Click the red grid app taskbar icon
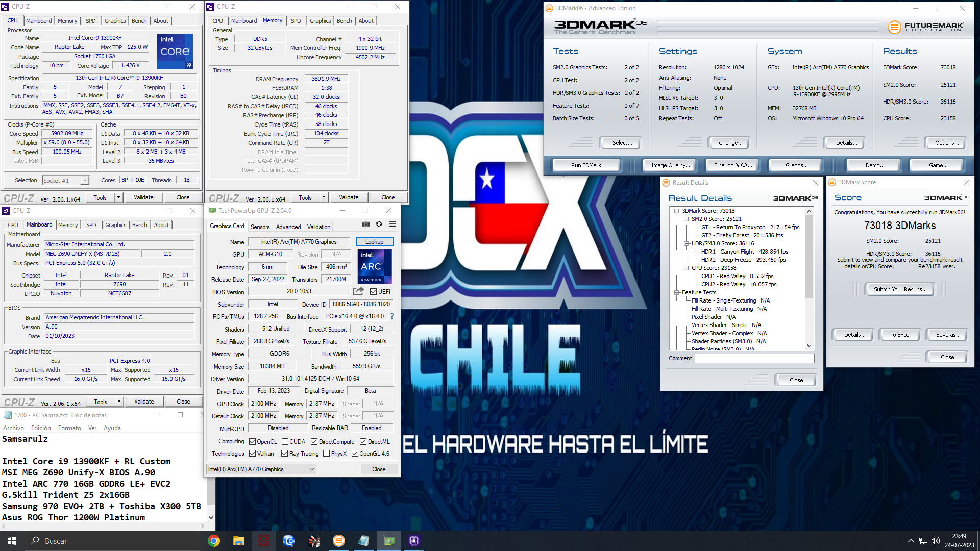The height and width of the screenshot is (551, 980). [264, 541]
